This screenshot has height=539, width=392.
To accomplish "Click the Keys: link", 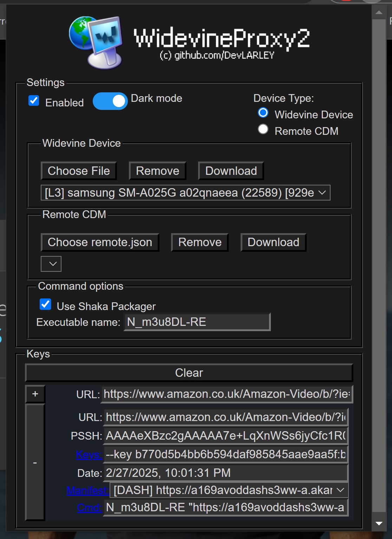I will click(89, 455).
